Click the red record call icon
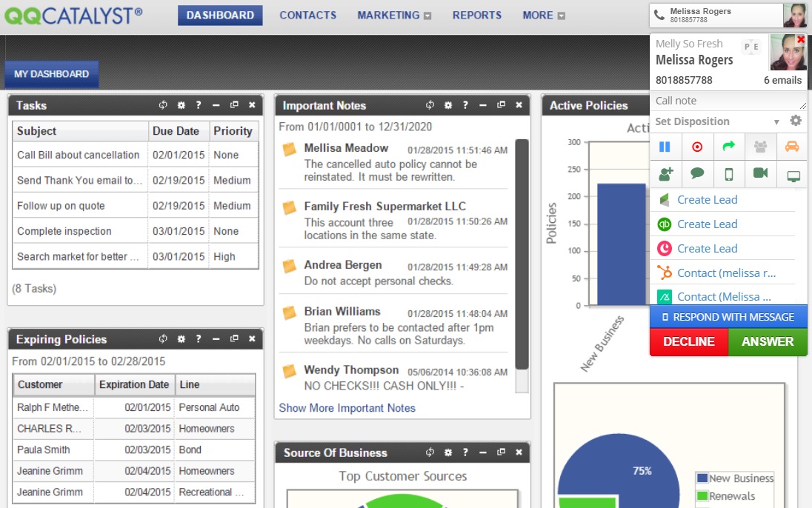The width and height of the screenshot is (812, 508). pyautogui.click(x=697, y=147)
